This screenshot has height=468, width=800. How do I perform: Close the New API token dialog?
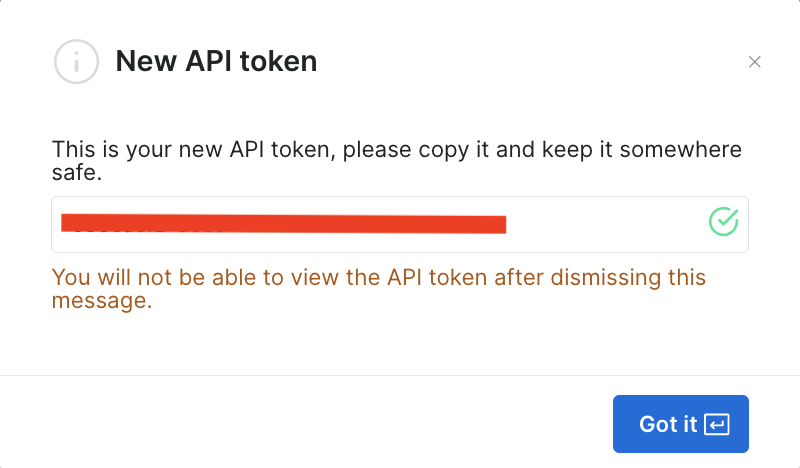coord(755,62)
